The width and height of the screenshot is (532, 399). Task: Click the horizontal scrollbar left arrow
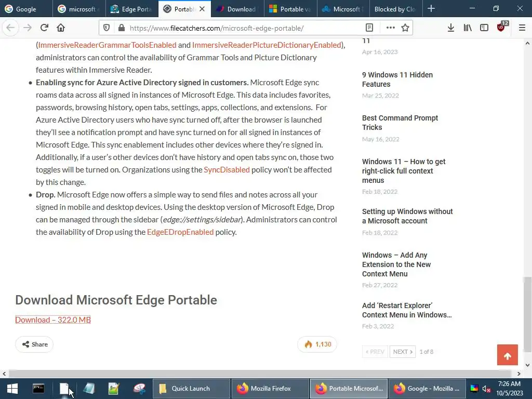[4, 374]
